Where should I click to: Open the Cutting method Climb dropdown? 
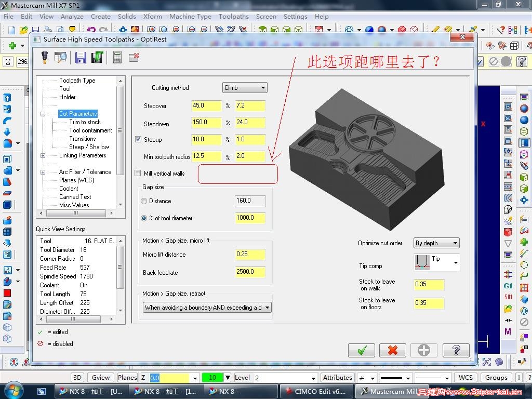click(245, 87)
